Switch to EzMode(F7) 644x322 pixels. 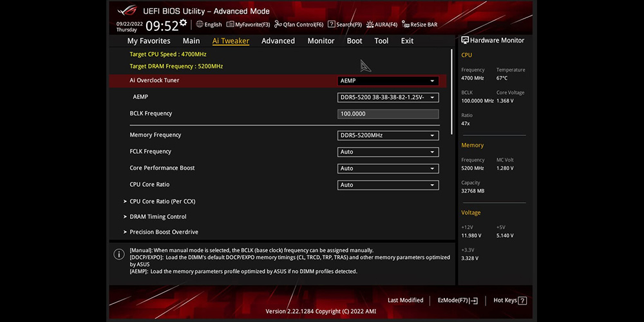point(457,301)
